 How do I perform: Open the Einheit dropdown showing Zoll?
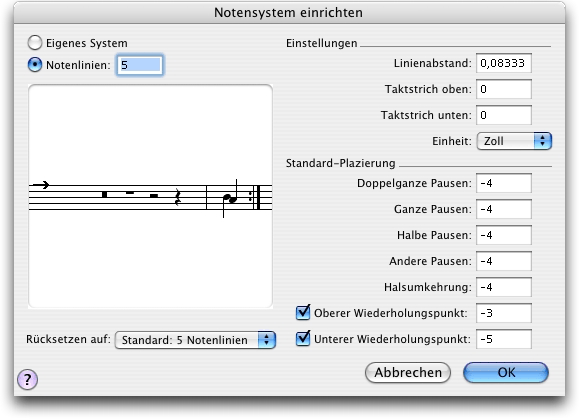(x=514, y=141)
